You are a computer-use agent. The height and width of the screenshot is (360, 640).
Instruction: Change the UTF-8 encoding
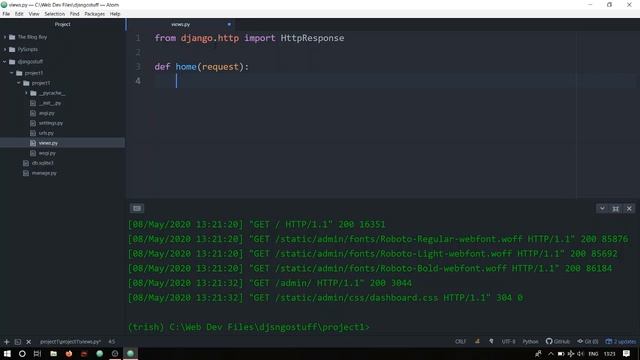508,342
